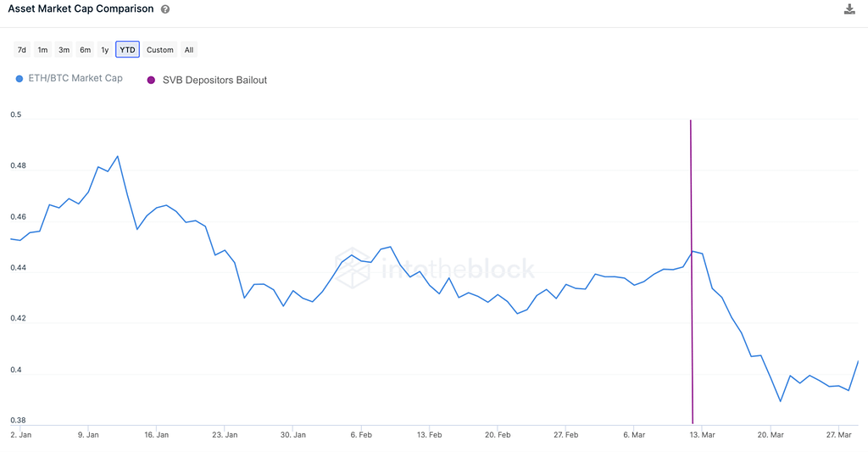Show All time range data

(189, 50)
